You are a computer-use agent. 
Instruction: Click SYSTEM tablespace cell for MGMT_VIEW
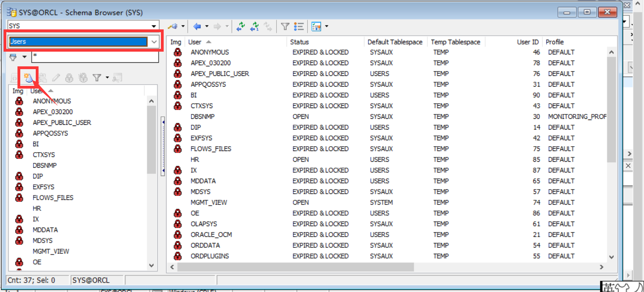(381, 203)
